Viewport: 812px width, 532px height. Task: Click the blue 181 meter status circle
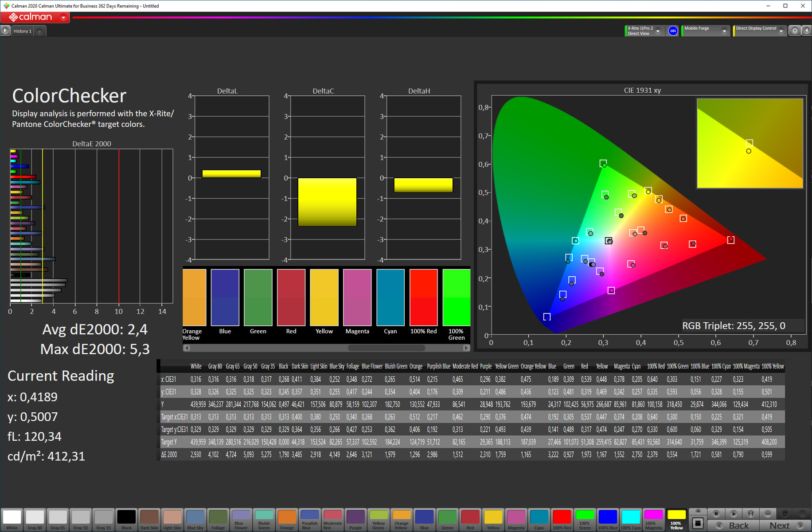click(673, 31)
